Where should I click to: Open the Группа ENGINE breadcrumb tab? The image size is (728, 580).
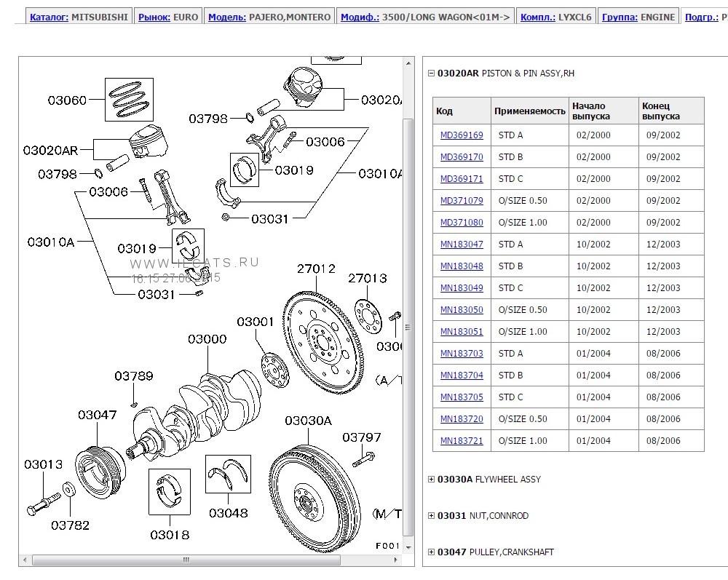[620, 17]
